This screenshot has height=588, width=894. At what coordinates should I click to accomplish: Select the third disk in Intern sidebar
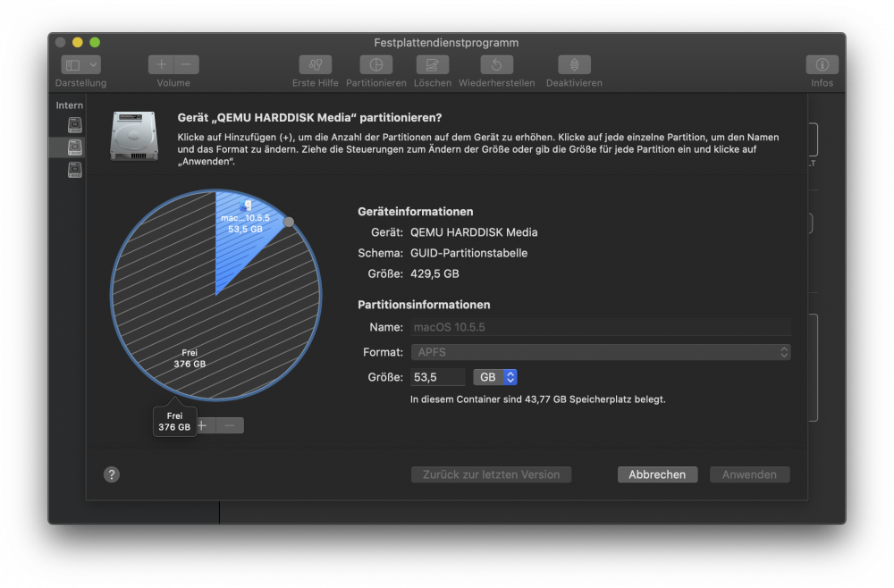pyautogui.click(x=75, y=169)
